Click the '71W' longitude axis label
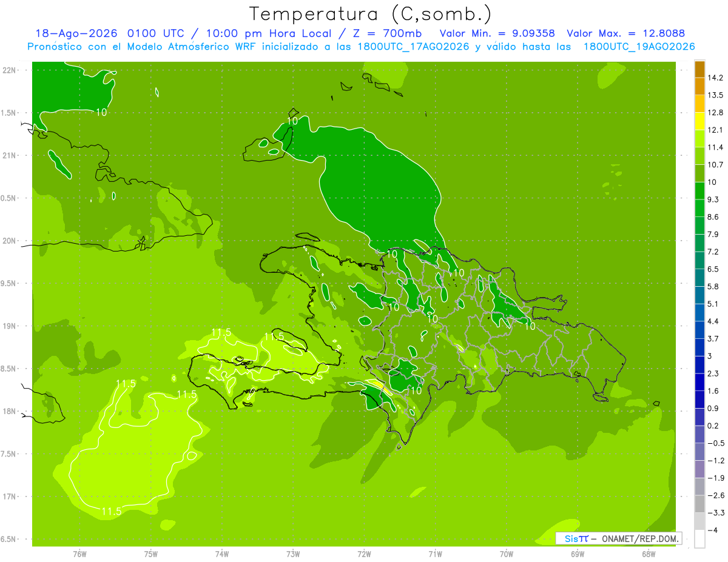The height and width of the screenshot is (562, 728). (x=435, y=554)
